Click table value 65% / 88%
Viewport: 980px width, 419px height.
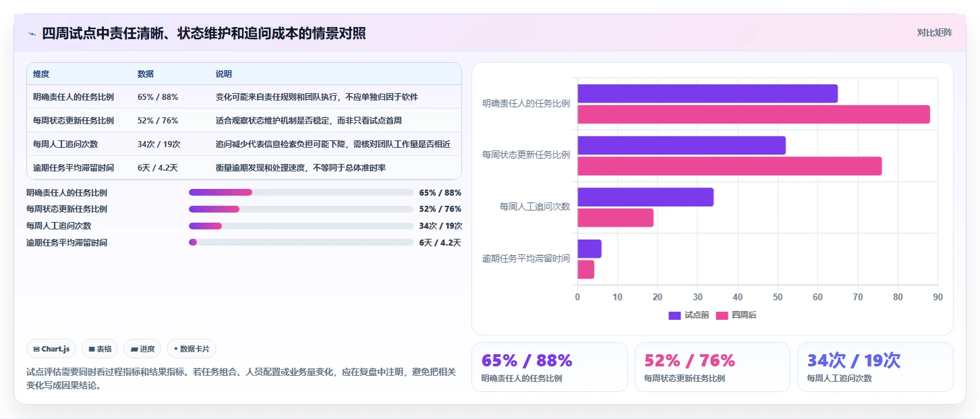click(158, 96)
